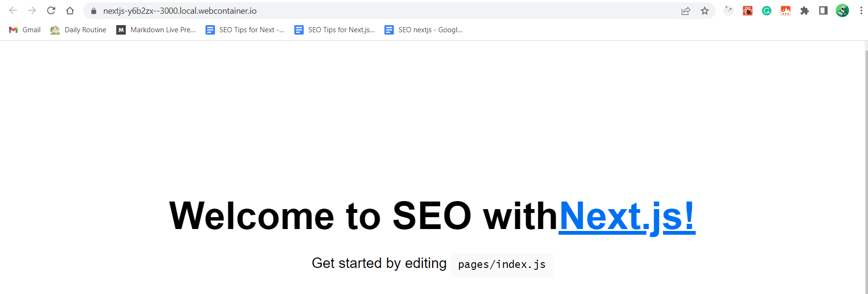Open the gray circular extension icon
868x294 pixels.
728,10
